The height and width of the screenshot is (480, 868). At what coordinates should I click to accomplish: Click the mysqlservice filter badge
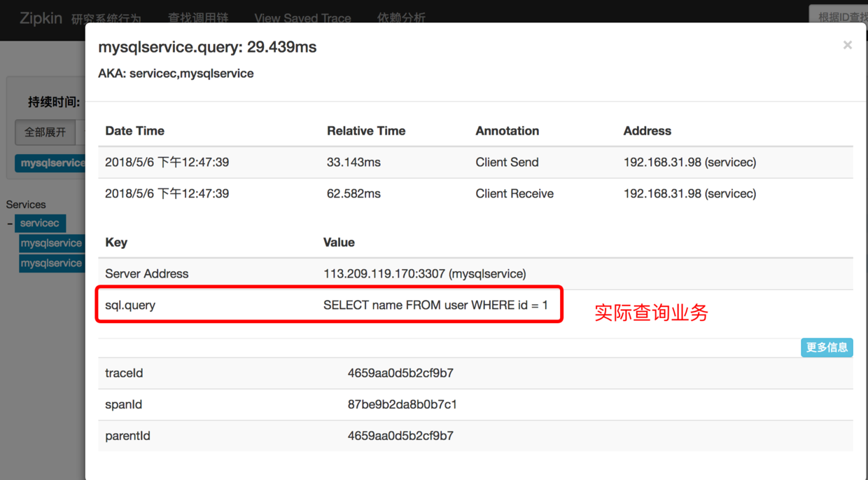click(x=50, y=163)
